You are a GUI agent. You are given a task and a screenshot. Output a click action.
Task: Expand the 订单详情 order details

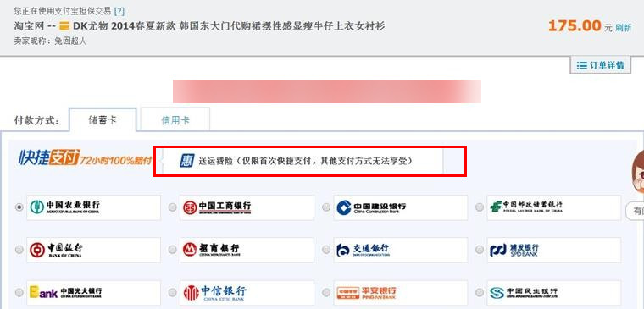pos(601,65)
